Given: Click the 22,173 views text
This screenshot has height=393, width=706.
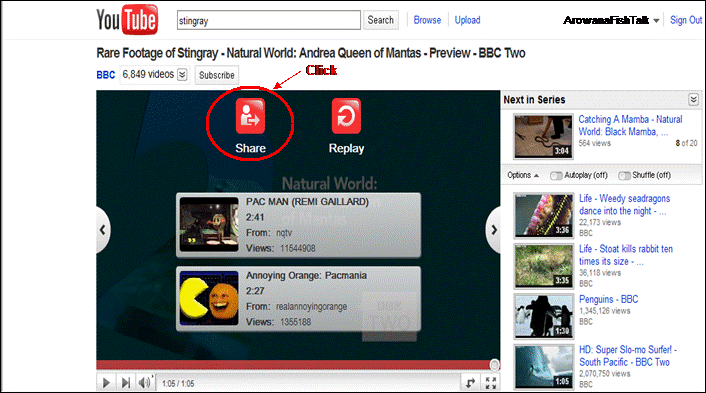Looking at the screenshot, I should [x=600, y=222].
